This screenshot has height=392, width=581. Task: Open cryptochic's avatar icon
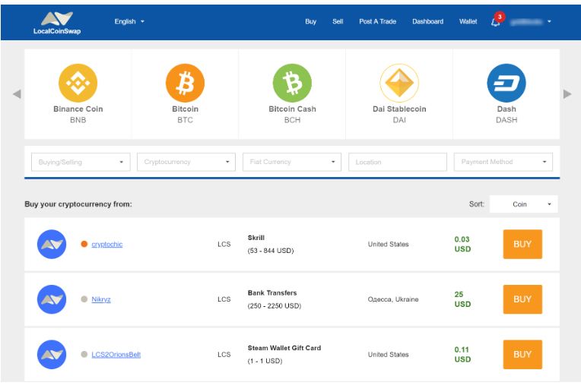[x=52, y=244]
